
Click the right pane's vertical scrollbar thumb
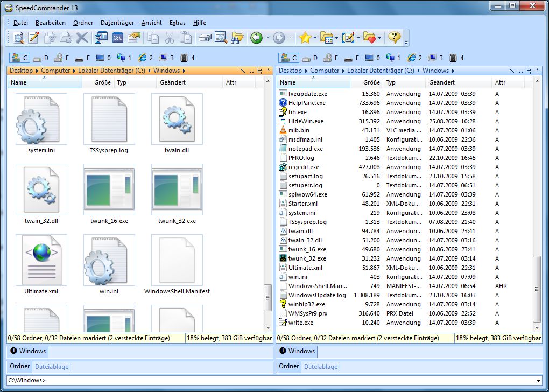coord(537,288)
